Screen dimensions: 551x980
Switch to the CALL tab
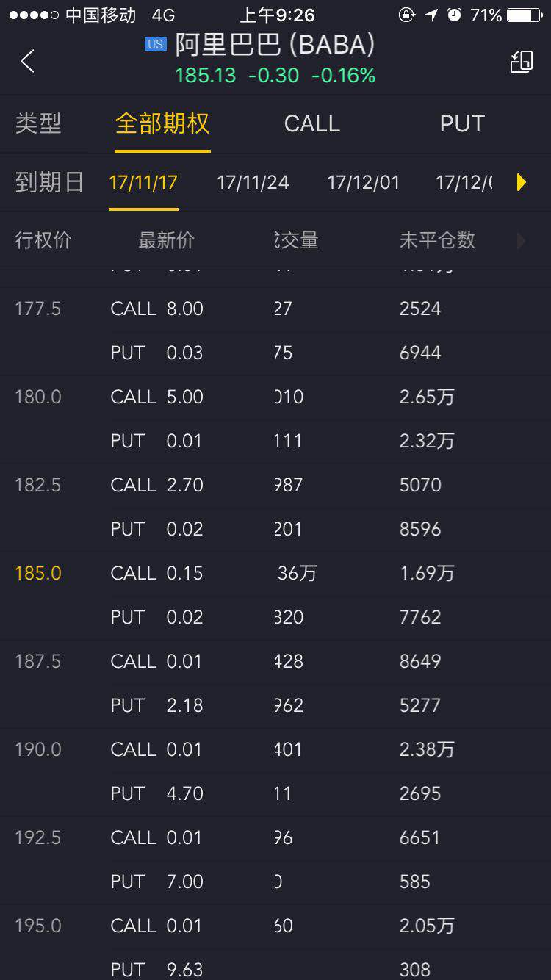[312, 123]
